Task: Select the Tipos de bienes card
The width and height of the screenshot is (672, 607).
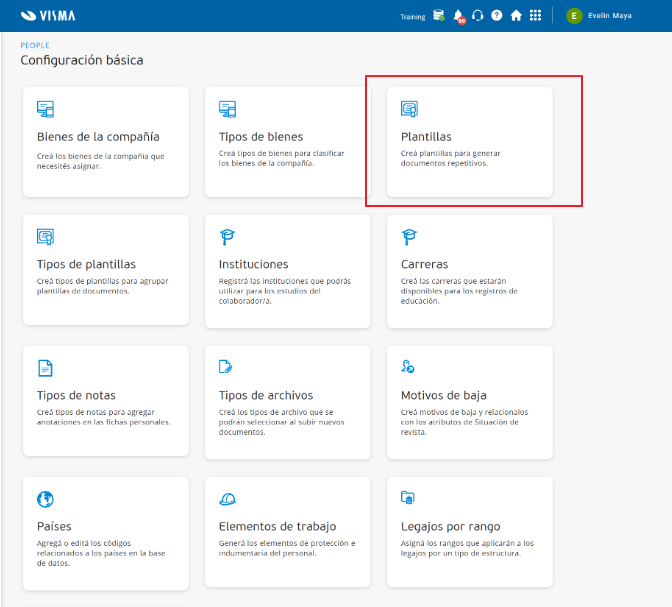Action: click(287, 141)
